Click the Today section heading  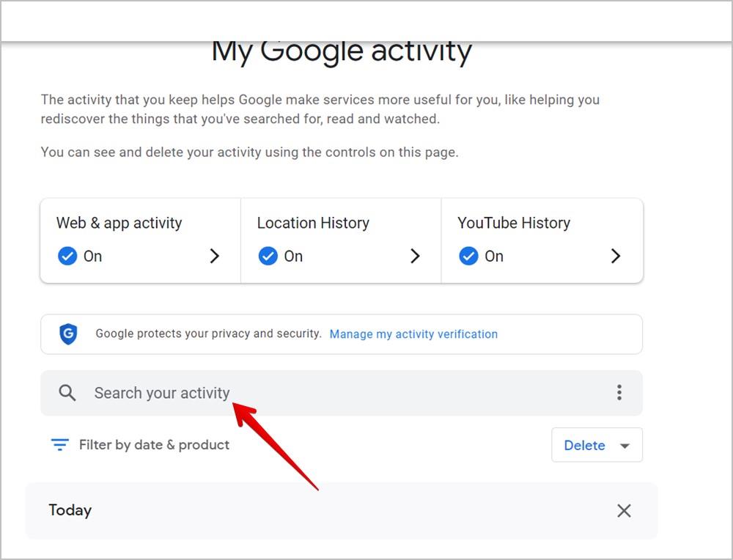[x=70, y=510]
